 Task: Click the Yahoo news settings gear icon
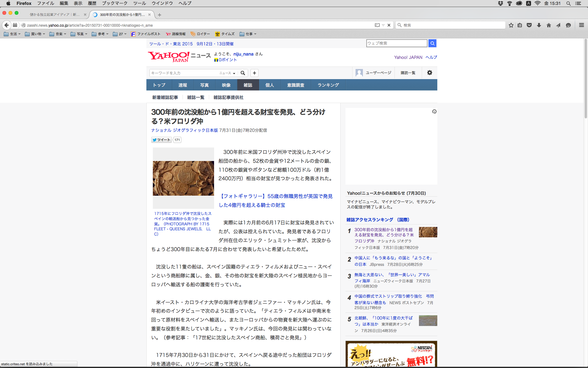(x=430, y=73)
